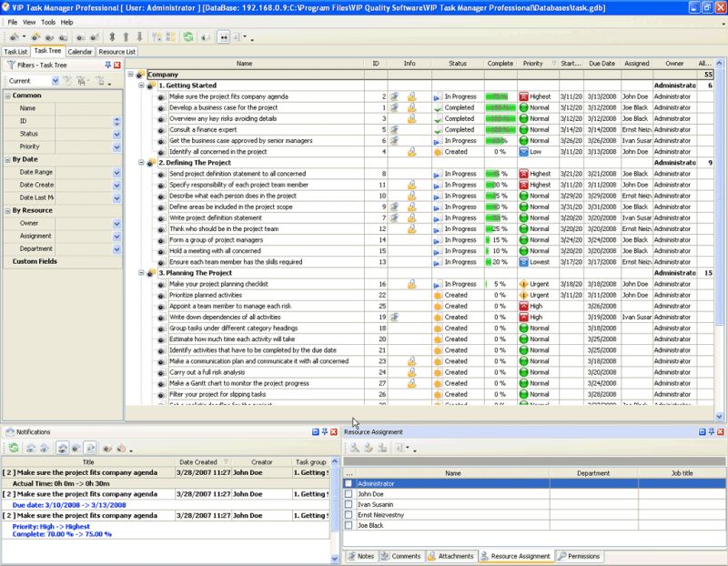
Task: Click the hand icon in Notifications toolbar
Action: (x=121, y=448)
